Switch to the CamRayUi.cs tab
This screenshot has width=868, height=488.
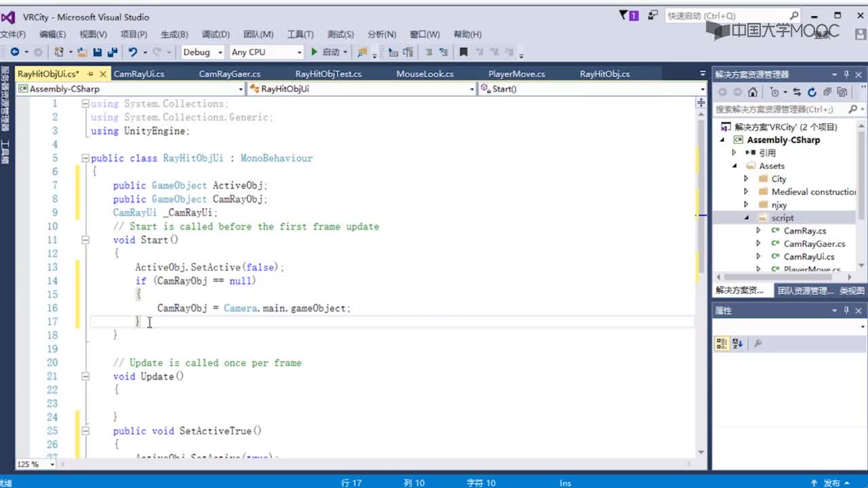pyautogui.click(x=139, y=74)
